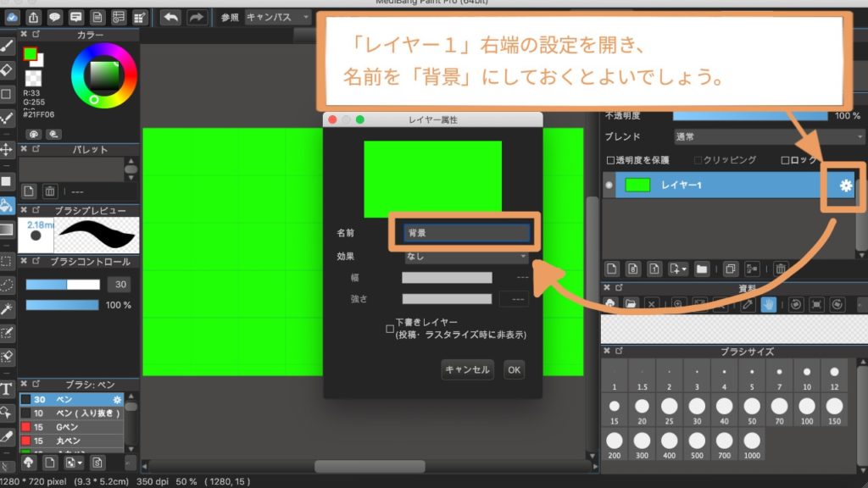Viewport: 868px width, 488px height.
Task: Open layer settings gear on レイヤー1
Action: point(845,186)
